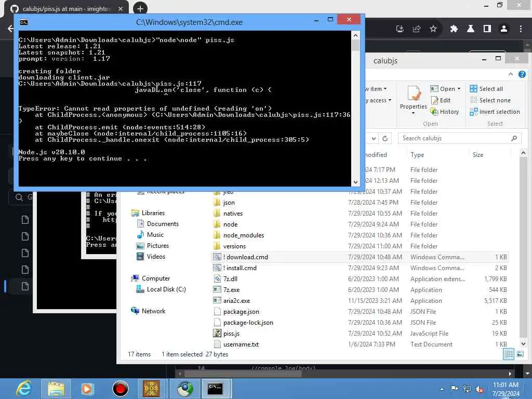The height and width of the screenshot is (399, 532).
Task: Launch the media player taskbar icon
Action: (87, 389)
